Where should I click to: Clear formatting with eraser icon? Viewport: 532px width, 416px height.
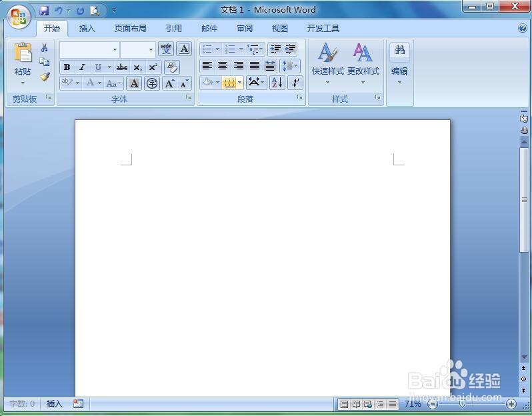[172, 67]
